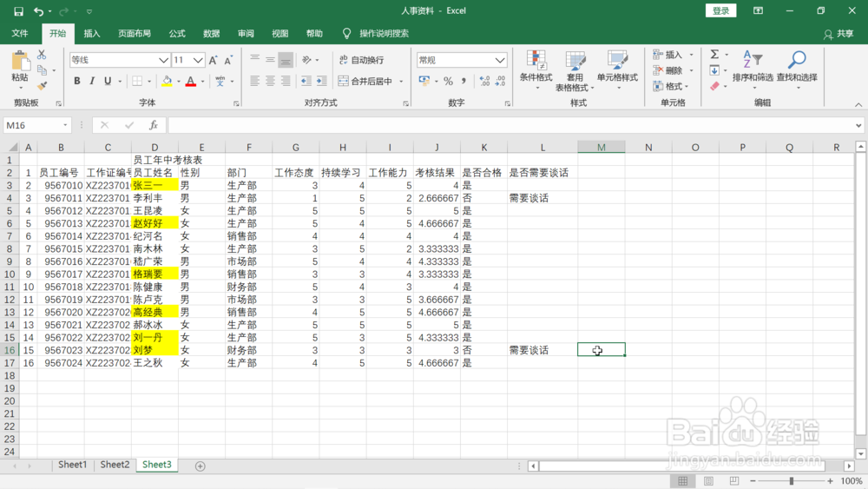The width and height of the screenshot is (868, 489).
Task: Toggle 自动换行 wrap text
Action: point(361,60)
